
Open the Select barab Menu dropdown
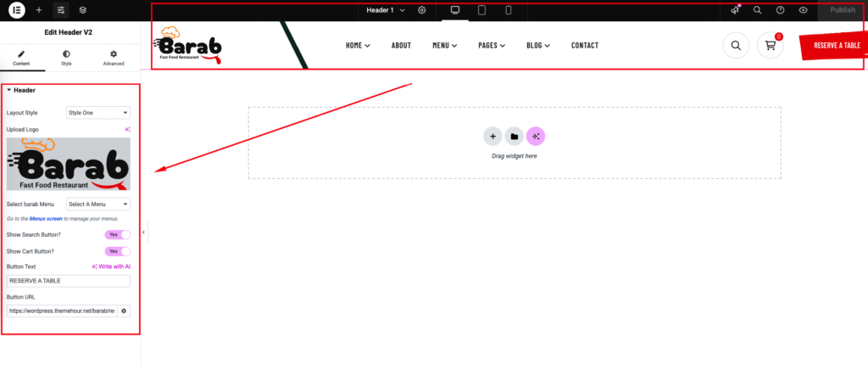point(98,205)
